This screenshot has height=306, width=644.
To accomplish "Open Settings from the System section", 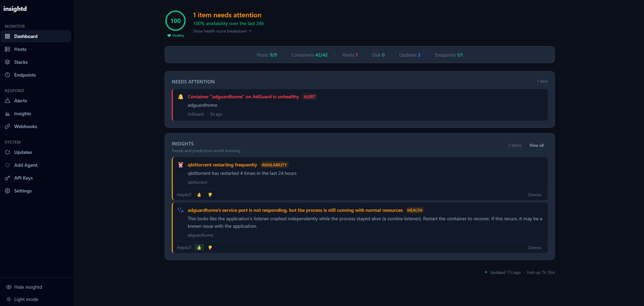I will click(23, 191).
